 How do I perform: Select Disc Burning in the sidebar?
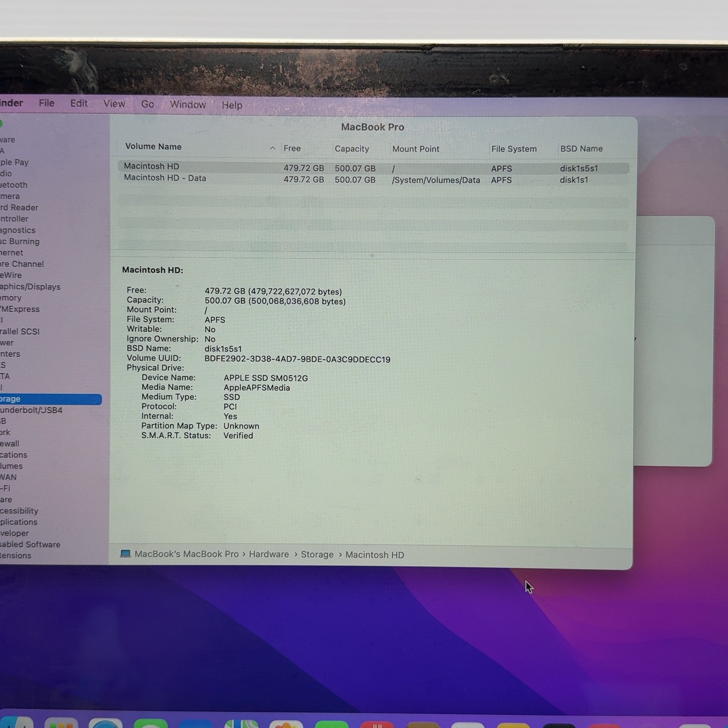20,242
